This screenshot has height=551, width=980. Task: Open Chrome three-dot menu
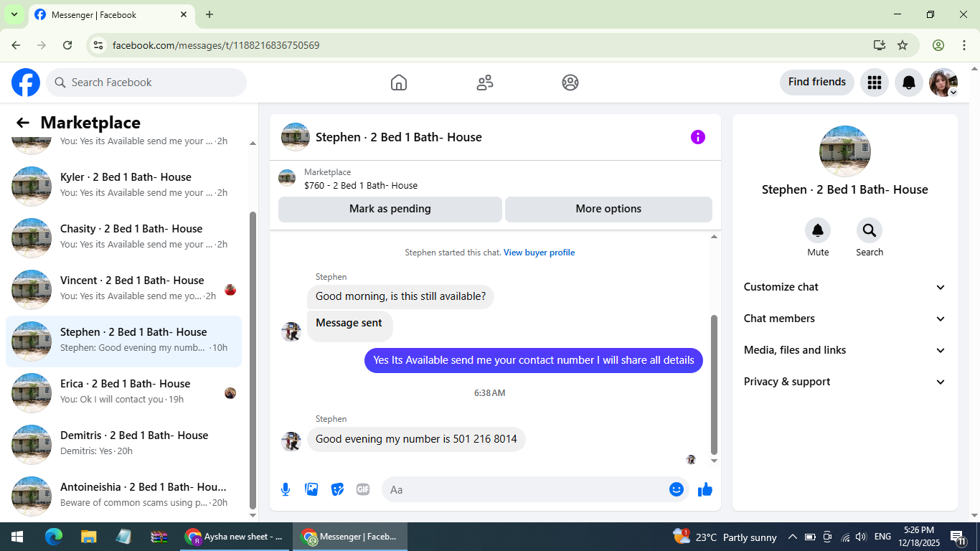[963, 45]
